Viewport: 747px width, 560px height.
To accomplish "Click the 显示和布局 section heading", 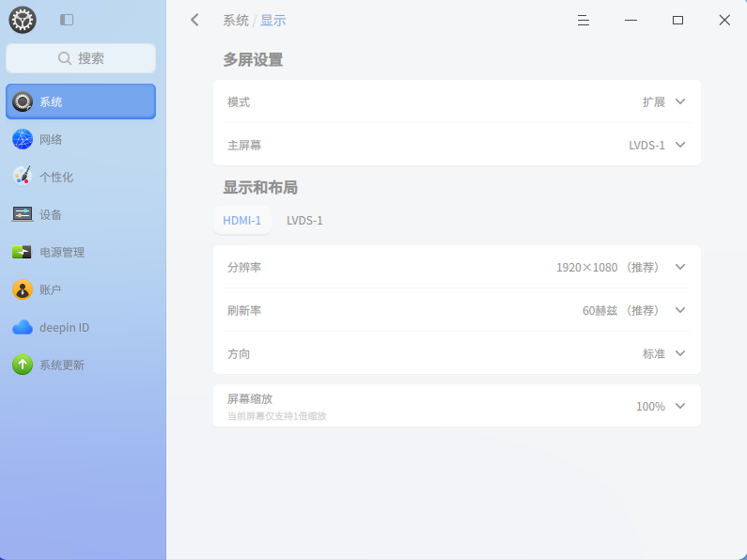I will click(260, 188).
